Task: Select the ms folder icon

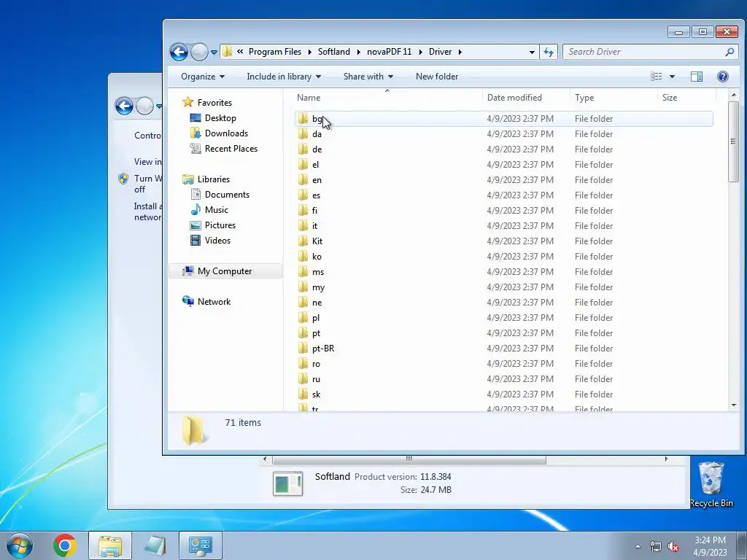Action: click(x=303, y=271)
